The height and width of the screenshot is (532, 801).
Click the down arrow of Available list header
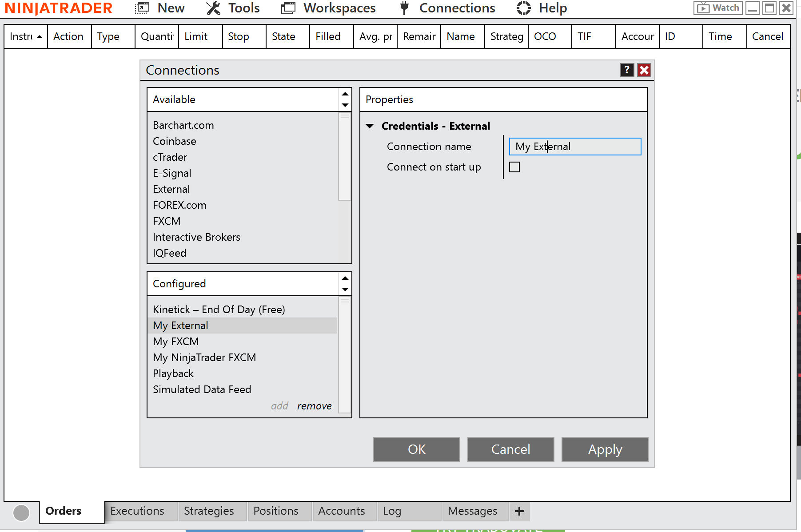click(345, 105)
